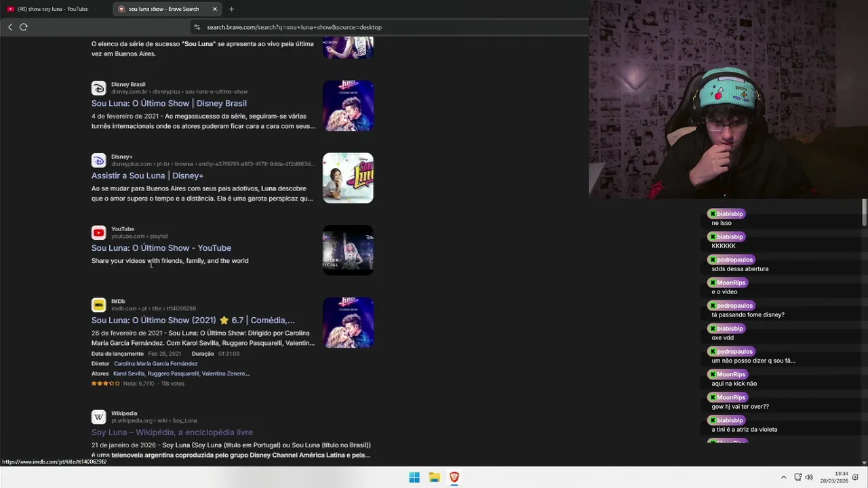Click chat message 'a tini é a atriz da violeta'

coord(745,430)
